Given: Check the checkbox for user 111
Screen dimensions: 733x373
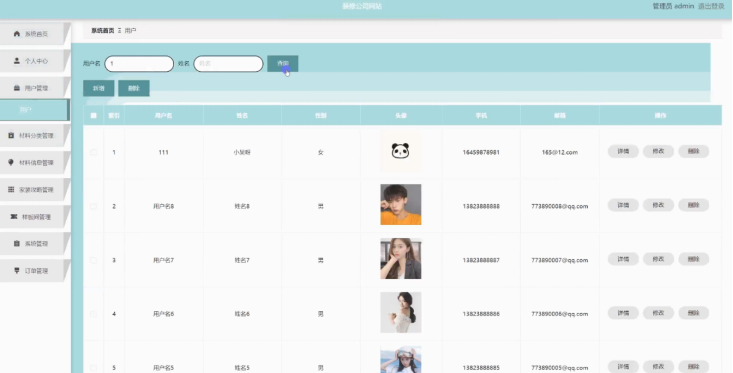Looking at the screenshot, I should click(93, 152).
